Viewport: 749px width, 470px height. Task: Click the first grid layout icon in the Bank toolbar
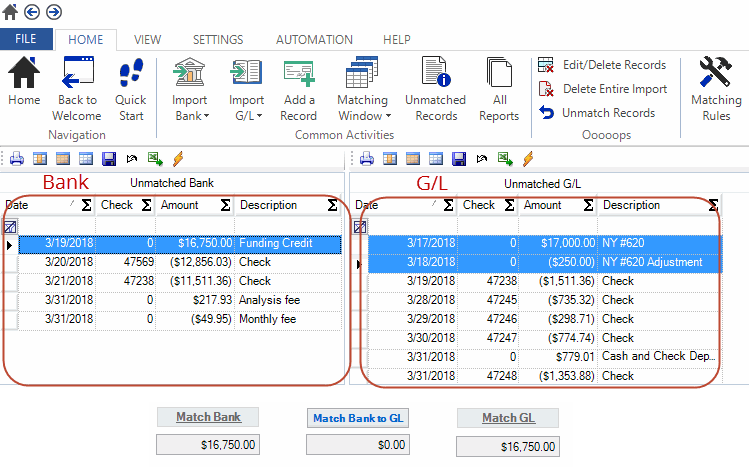click(40, 159)
